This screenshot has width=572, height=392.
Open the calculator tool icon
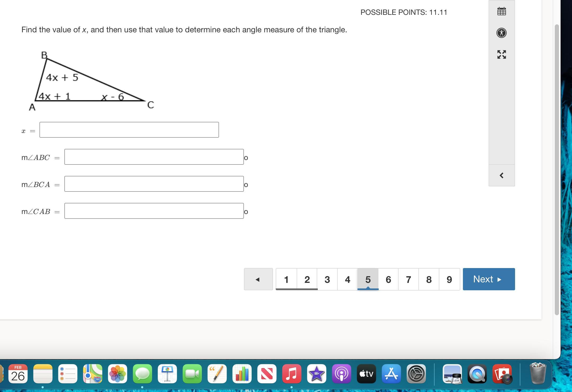pos(501,11)
